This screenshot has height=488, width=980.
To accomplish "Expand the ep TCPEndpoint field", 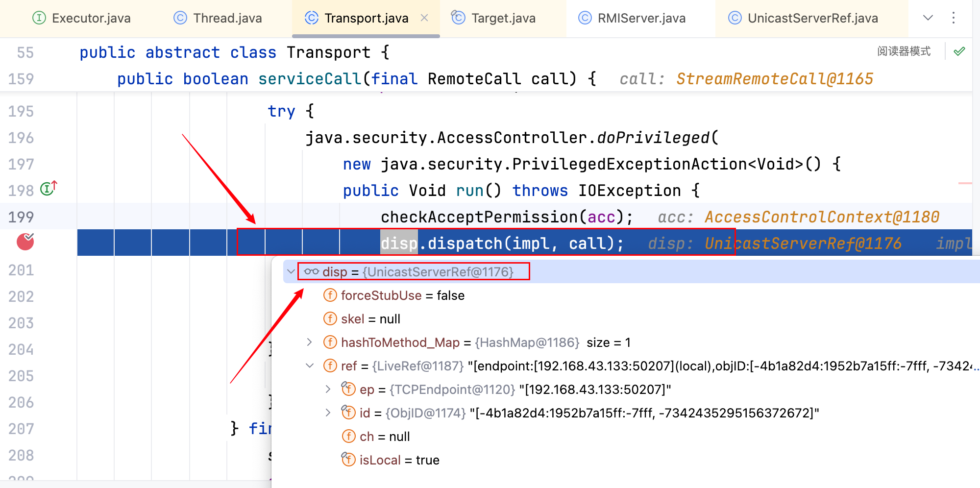I will click(x=328, y=390).
